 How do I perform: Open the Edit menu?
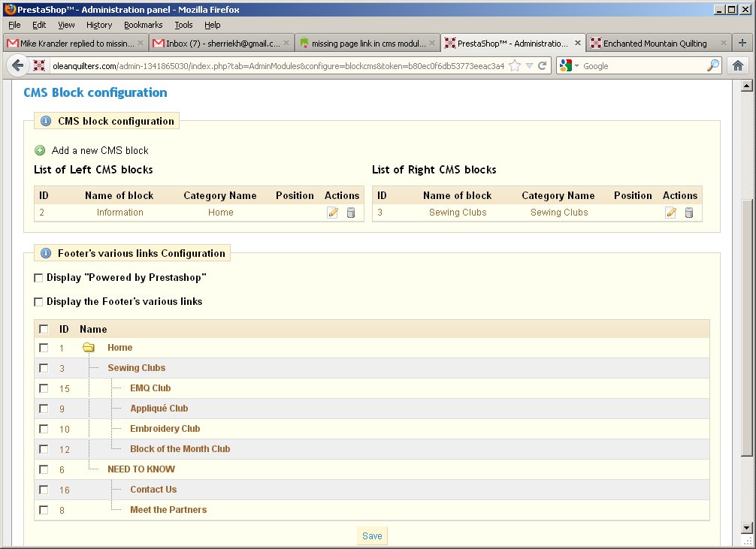pos(39,25)
